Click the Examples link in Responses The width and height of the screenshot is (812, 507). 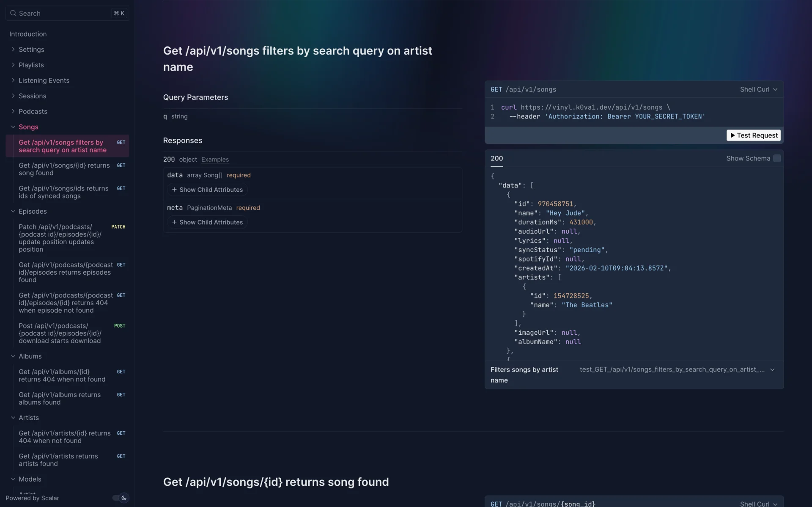(215, 160)
